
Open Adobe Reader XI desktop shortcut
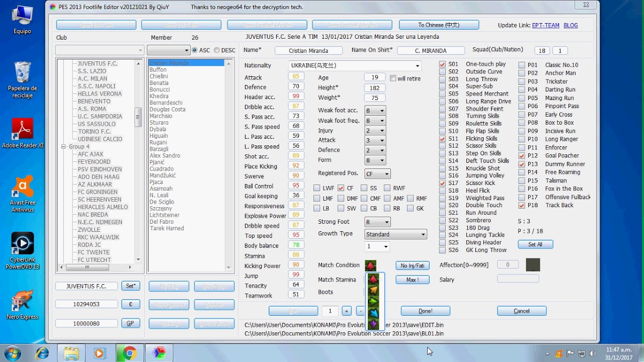(23, 133)
